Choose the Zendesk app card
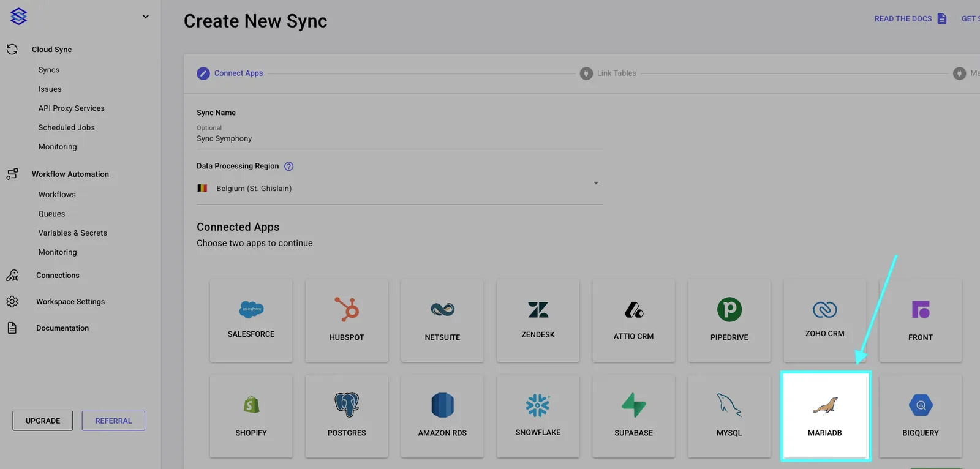 (x=538, y=320)
